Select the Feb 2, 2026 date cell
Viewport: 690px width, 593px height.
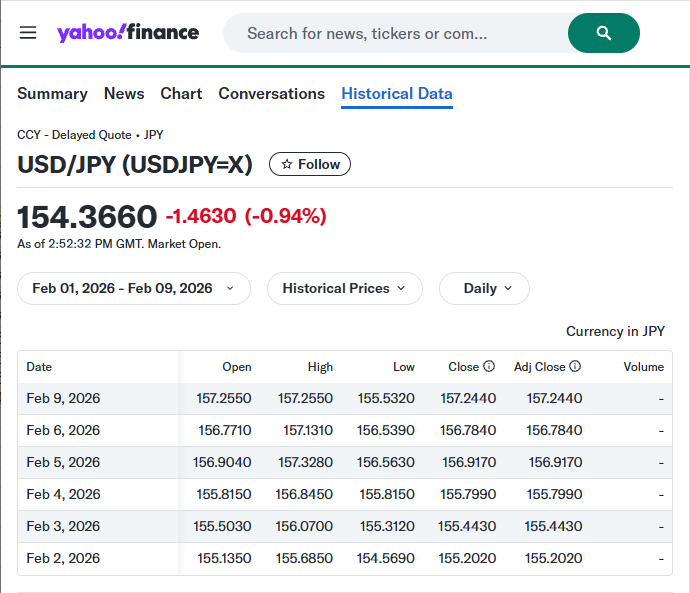63,558
